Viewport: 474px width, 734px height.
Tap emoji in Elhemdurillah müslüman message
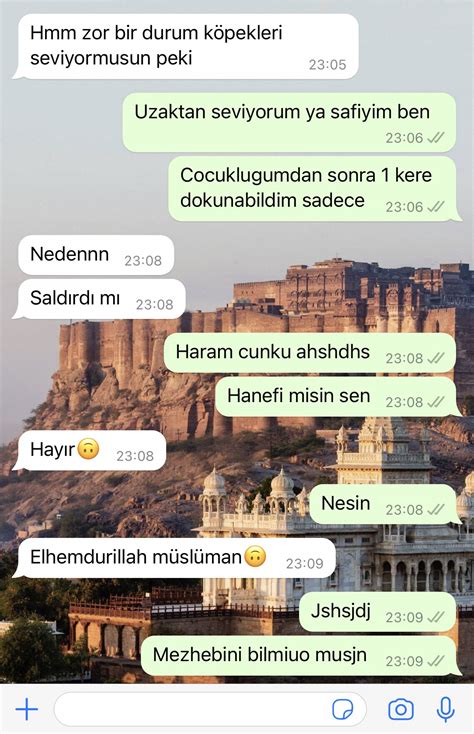tap(255, 557)
